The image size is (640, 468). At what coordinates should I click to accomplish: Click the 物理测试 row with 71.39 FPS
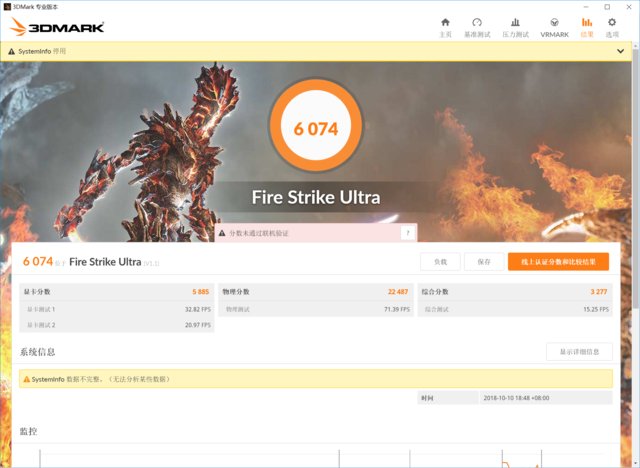316,309
